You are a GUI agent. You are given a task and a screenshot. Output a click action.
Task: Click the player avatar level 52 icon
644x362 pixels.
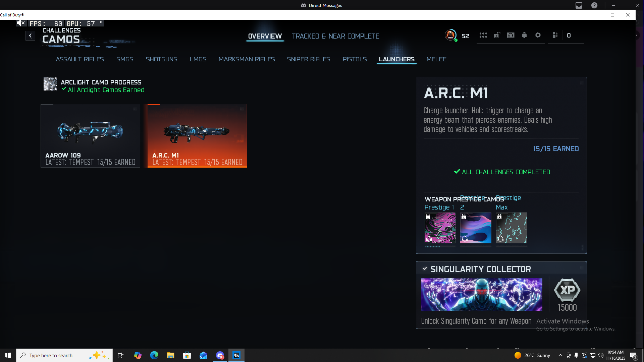click(x=450, y=35)
